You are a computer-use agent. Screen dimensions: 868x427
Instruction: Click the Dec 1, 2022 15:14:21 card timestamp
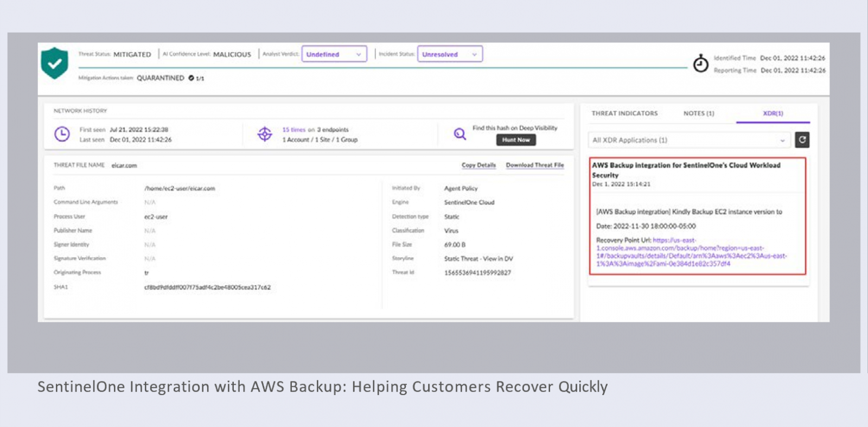coord(621,184)
